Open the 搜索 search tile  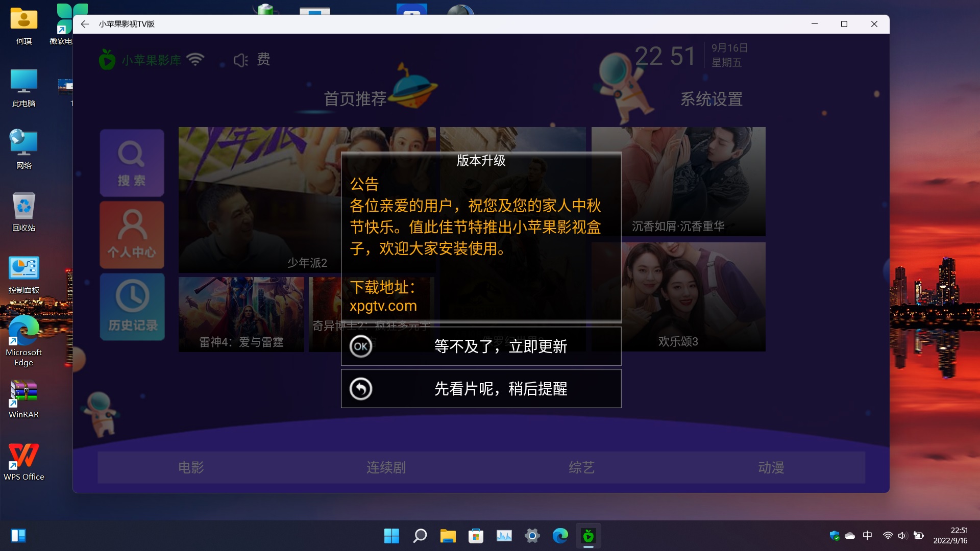click(x=132, y=163)
